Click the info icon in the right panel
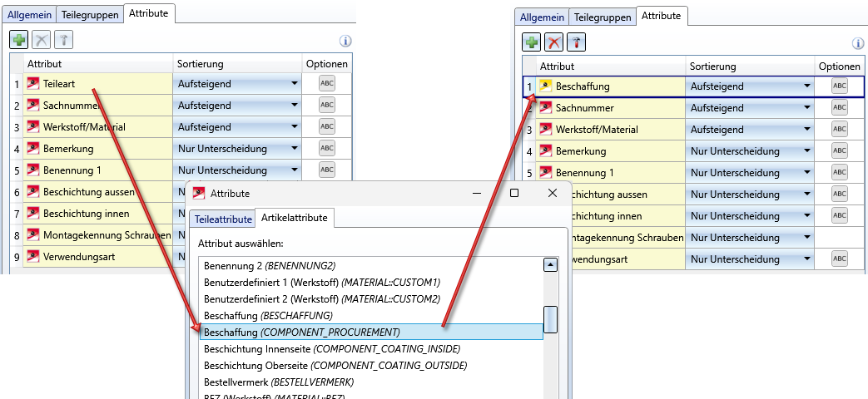This screenshot has width=868, height=399. (858, 44)
